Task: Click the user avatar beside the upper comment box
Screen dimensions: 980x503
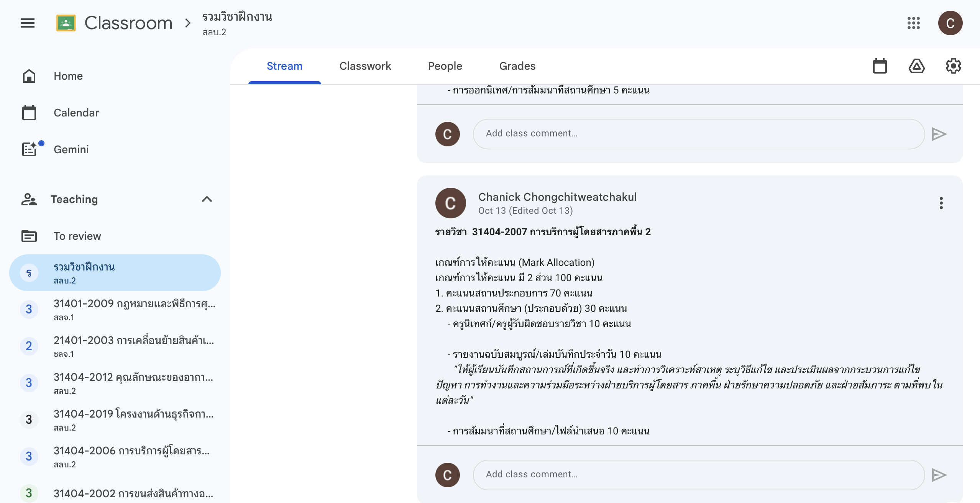Action: point(448,134)
